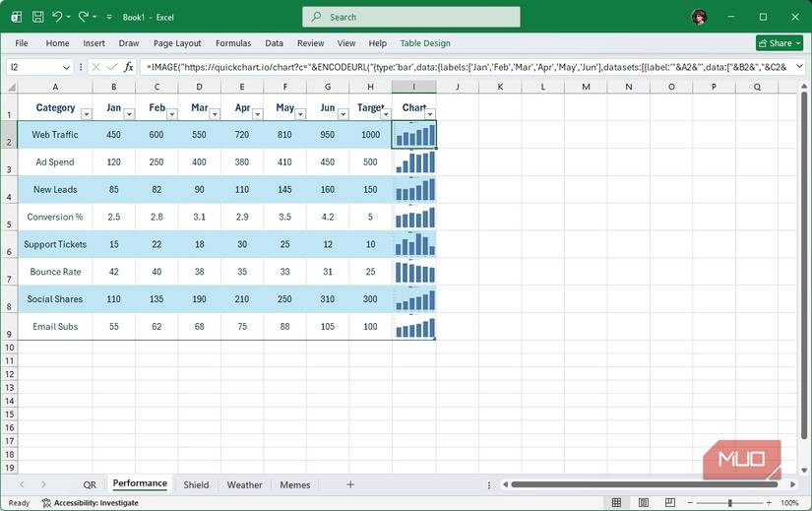812x511 pixels.
Task: Click the Social Shares Jun value '310'
Action: [328, 299]
